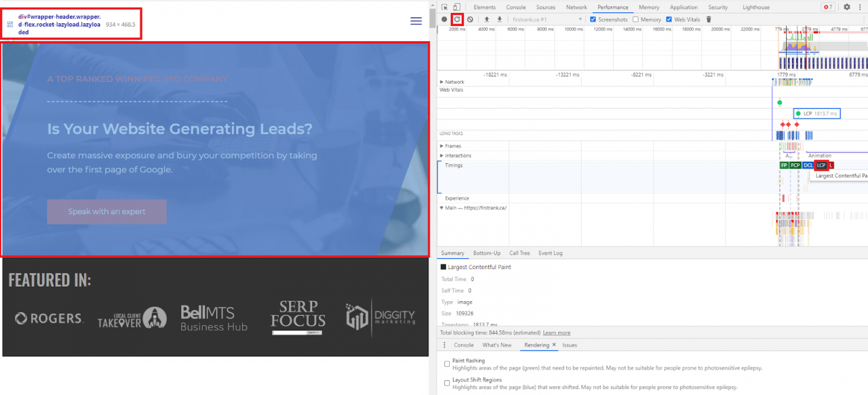The width and height of the screenshot is (868, 395).
Task: Select the inspect element picker icon
Action: [x=445, y=7]
